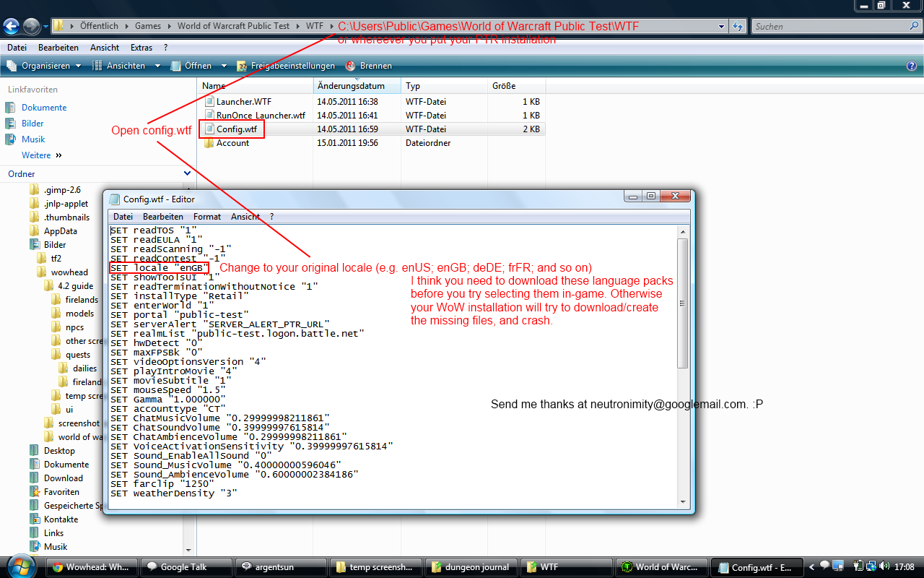Select the firelands folder in tree
Screen dimensions: 924x578
81,300
